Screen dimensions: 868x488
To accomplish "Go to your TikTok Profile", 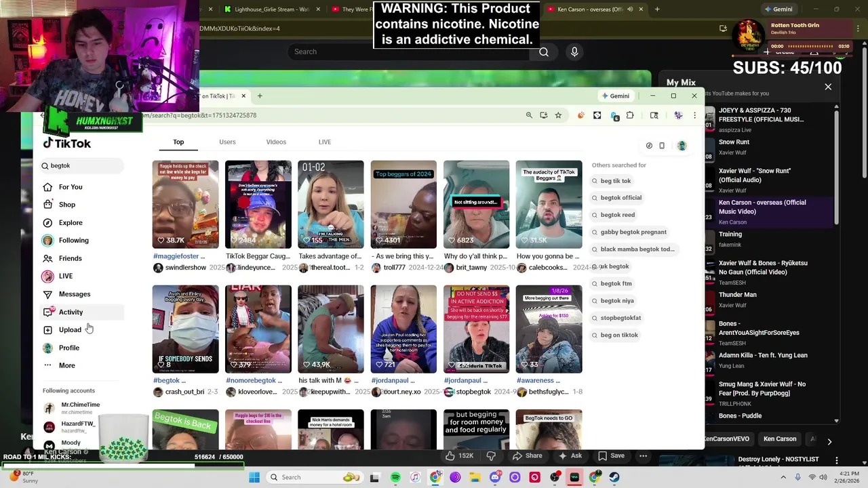I will [68, 348].
